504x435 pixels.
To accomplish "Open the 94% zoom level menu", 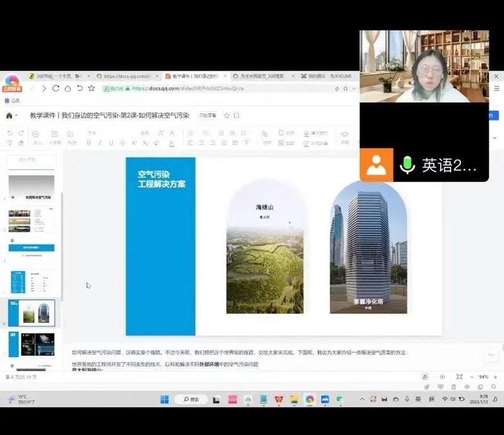I will tap(483, 377).
